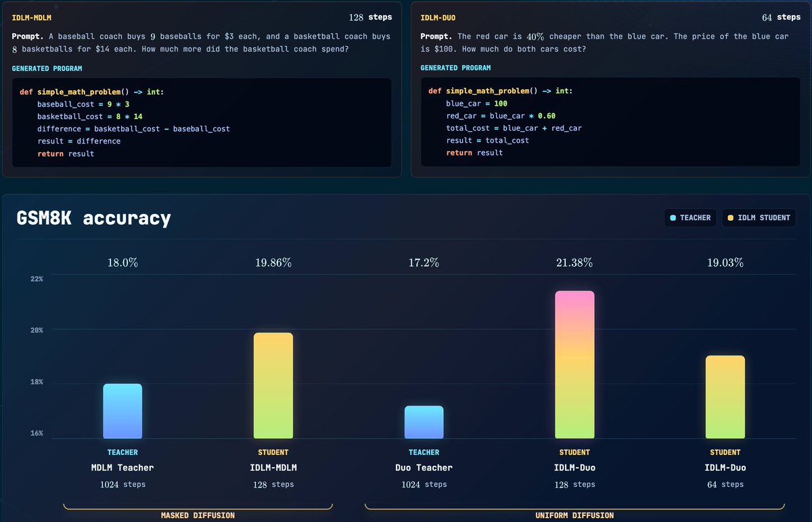Click the 18% y-axis tick label
This screenshot has height=522, width=812.
[37, 382]
